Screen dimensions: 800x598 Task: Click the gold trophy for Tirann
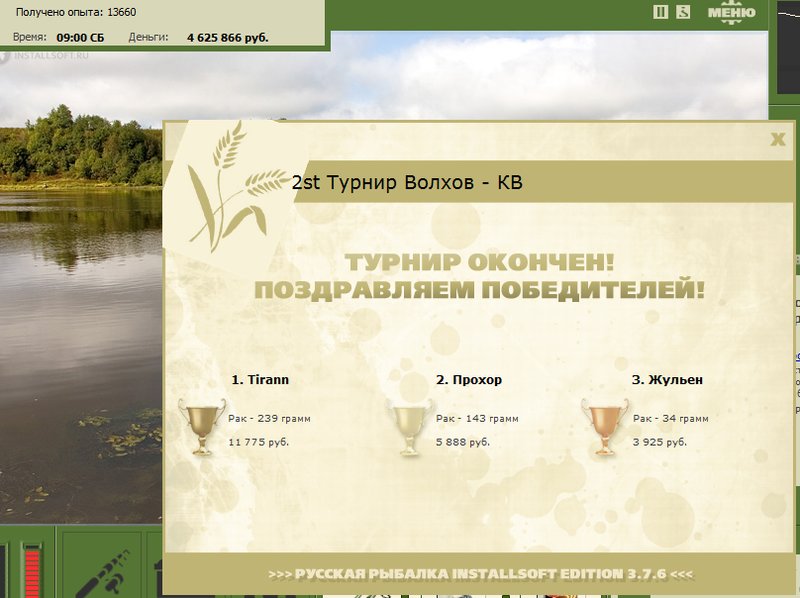[x=202, y=427]
